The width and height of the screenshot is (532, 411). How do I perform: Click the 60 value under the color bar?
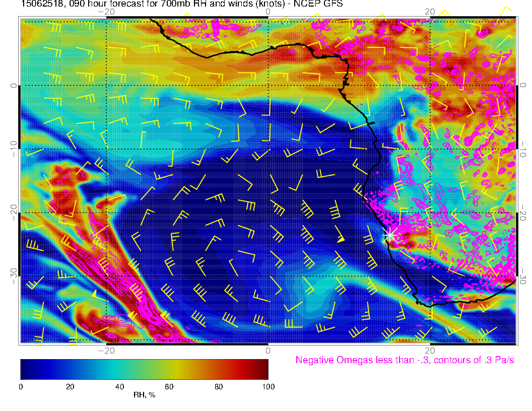click(169, 386)
